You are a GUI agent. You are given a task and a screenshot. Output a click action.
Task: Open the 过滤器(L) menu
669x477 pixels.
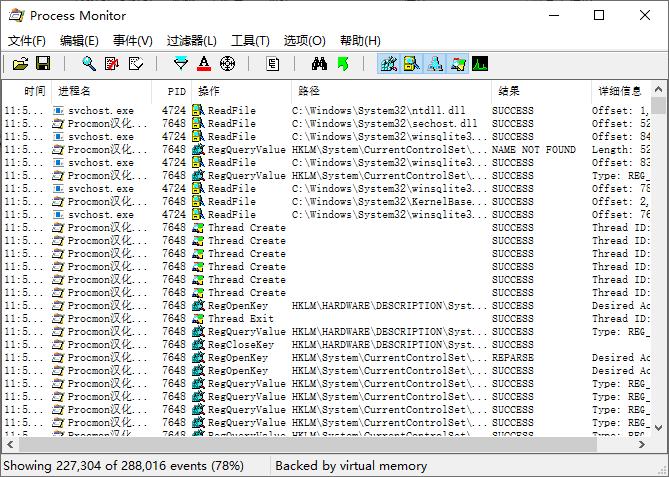[192, 41]
